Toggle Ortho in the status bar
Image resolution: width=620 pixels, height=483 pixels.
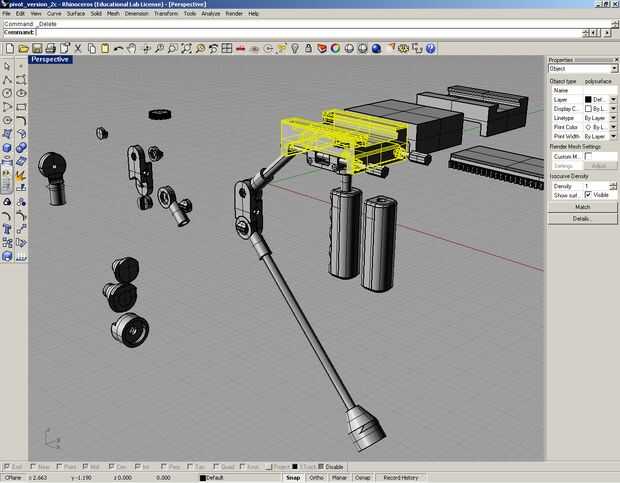316,477
